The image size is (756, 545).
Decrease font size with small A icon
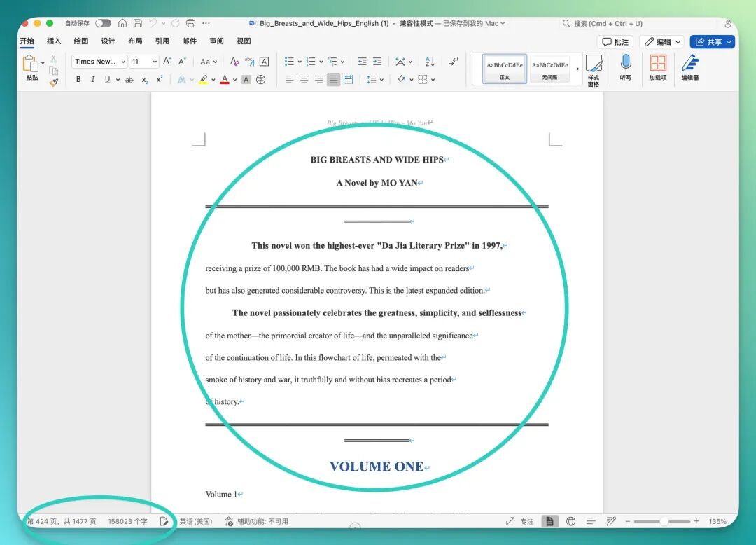(182, 61)
